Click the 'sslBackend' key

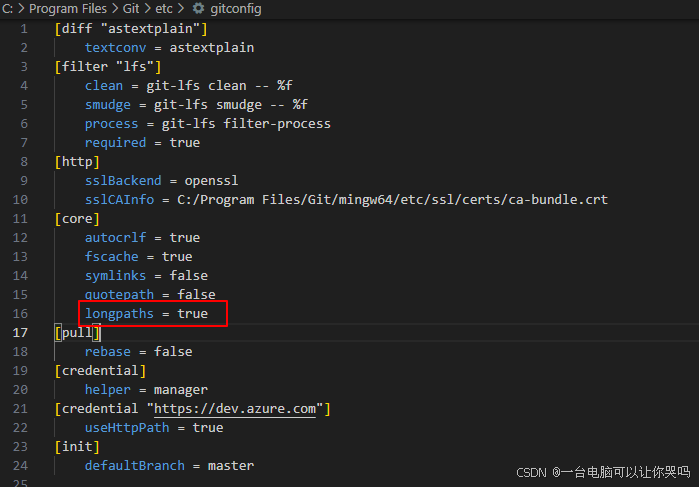[123, 181]
